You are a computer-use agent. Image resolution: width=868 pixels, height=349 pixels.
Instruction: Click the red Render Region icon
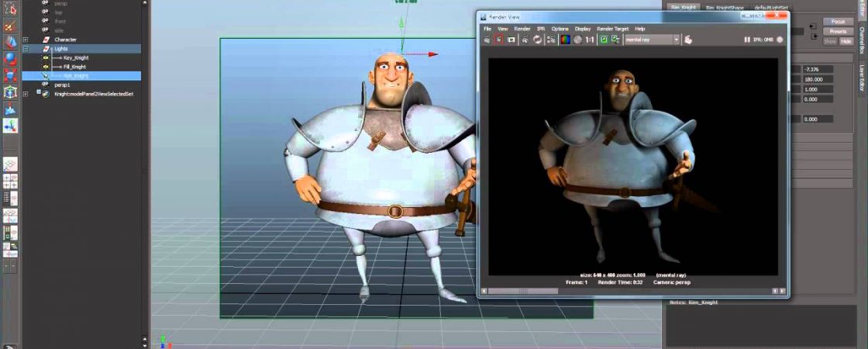(x=499, y=40)
